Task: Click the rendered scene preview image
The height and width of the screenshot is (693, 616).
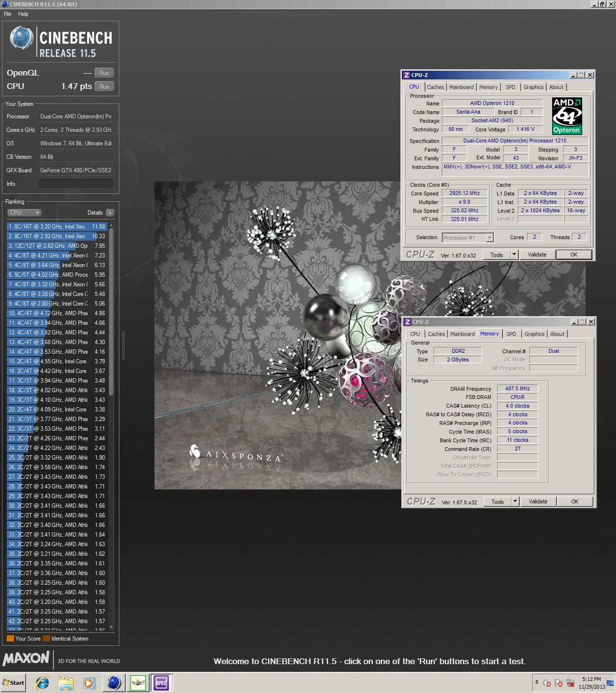Action: (x=278, y=335)
